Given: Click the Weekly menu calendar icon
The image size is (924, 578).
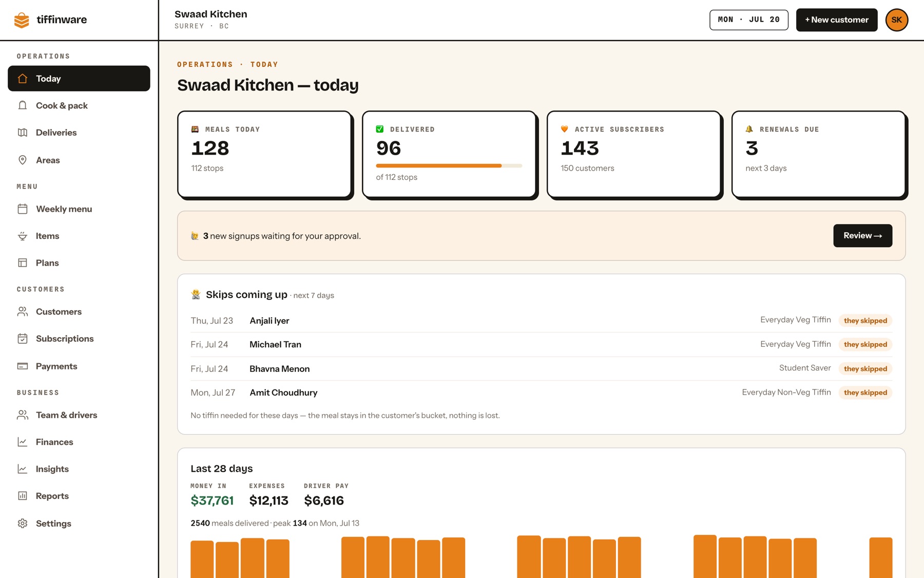Looking at the screenshot, I should point(23,209).
